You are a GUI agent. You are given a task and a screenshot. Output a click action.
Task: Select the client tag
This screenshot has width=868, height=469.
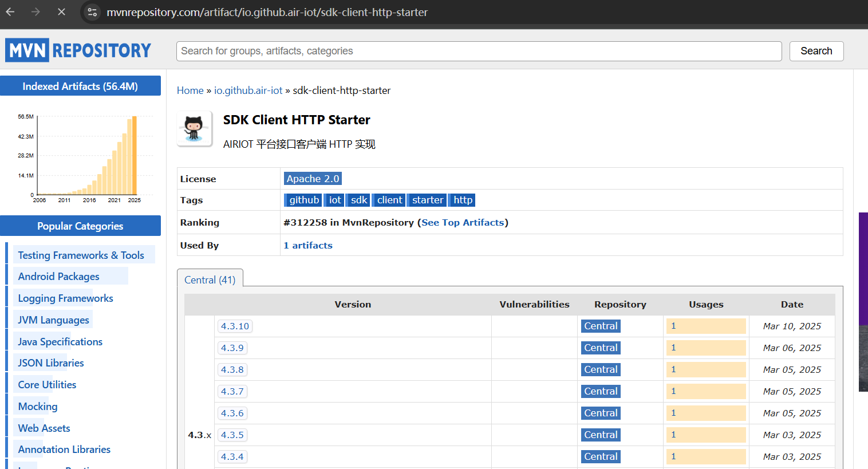click(389, 200)
